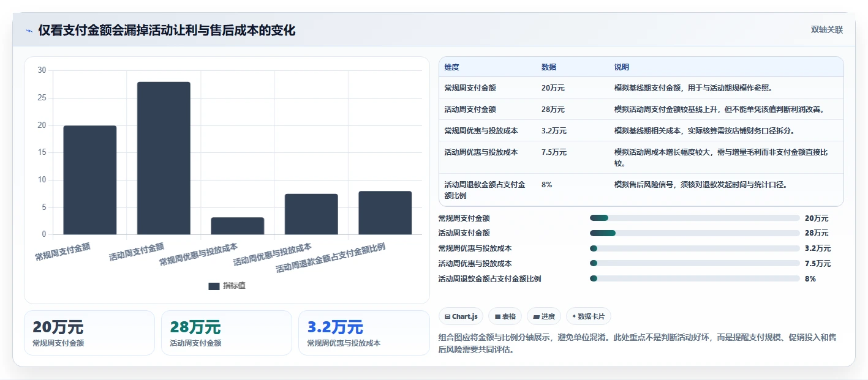The width and height of the screenshot is (868, 380).
Task: Click the x-axis label 活动周退款金额占支付金额比例
Action: [331, 258]
